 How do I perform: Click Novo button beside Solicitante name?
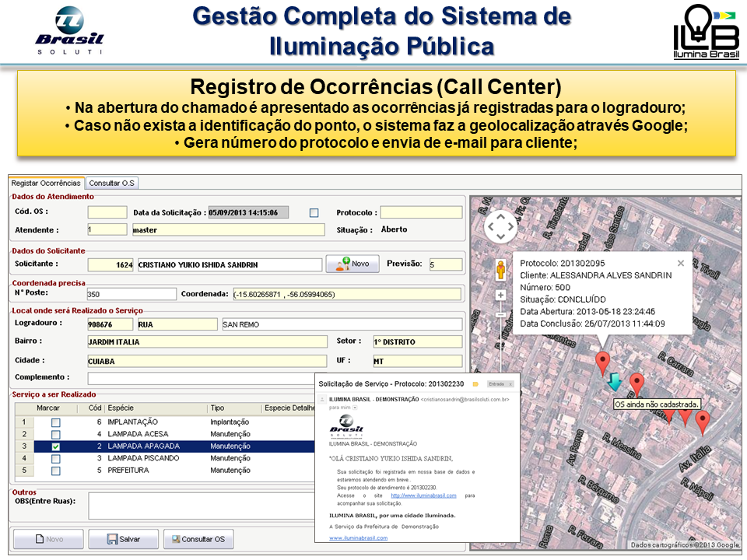[x=352, y=264]
